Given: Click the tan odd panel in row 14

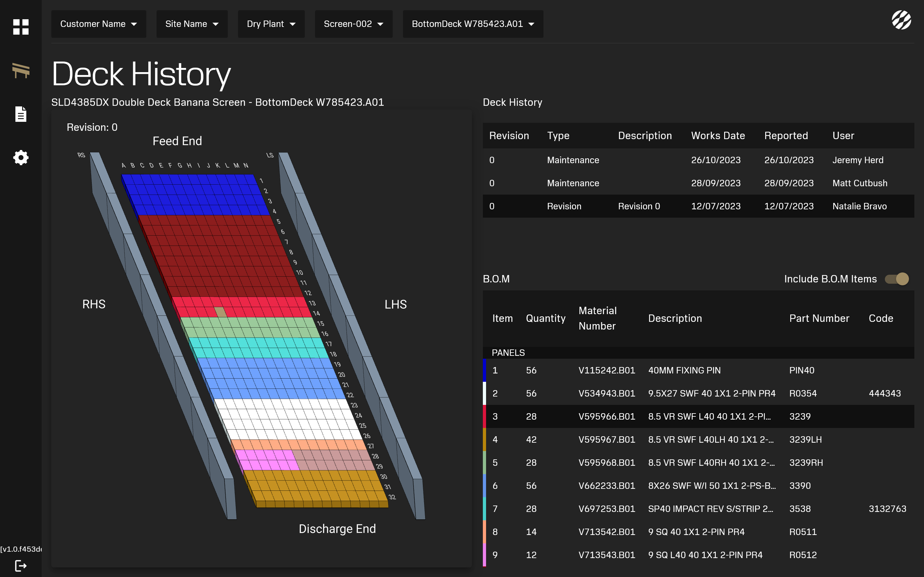Looking at the screenshot, I should 221,312.
